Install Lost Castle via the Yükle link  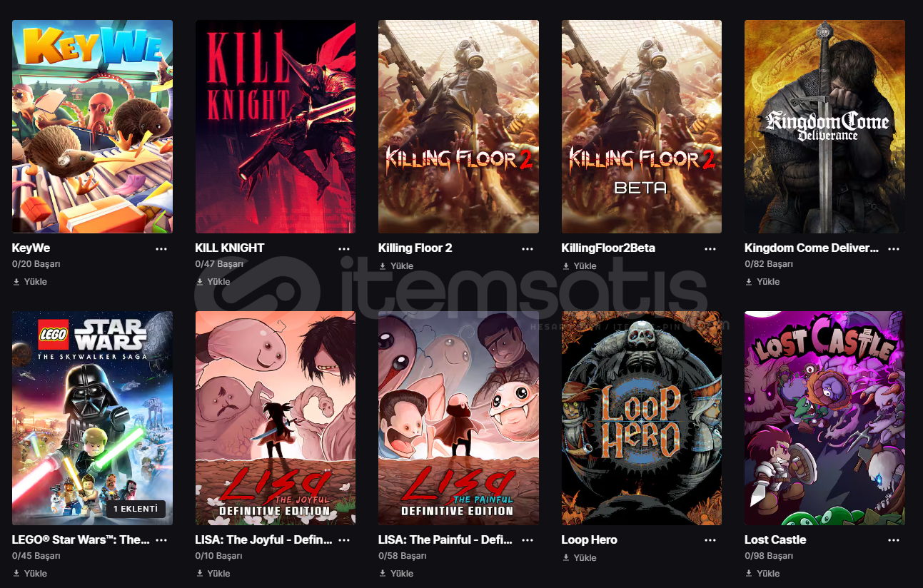click(762, 574)
